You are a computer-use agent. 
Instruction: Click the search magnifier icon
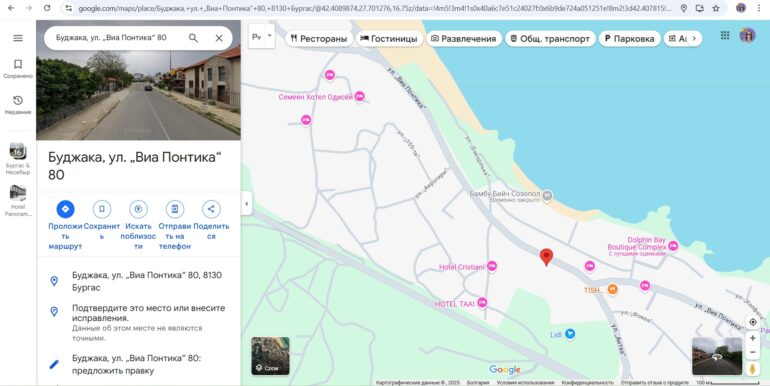click(193, 38)
